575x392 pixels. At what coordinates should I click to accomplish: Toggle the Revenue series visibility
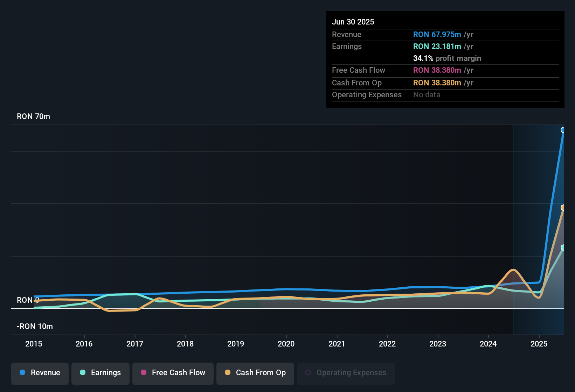point(40,373)
